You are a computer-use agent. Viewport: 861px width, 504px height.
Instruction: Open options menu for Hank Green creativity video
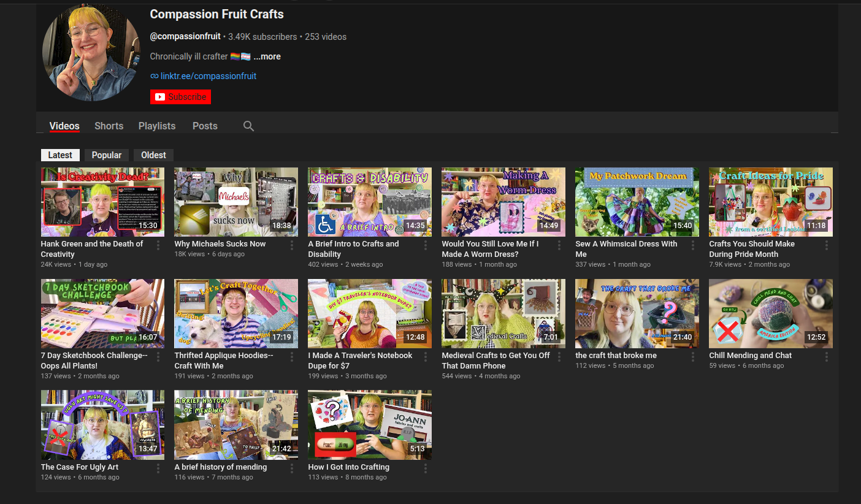158,245
